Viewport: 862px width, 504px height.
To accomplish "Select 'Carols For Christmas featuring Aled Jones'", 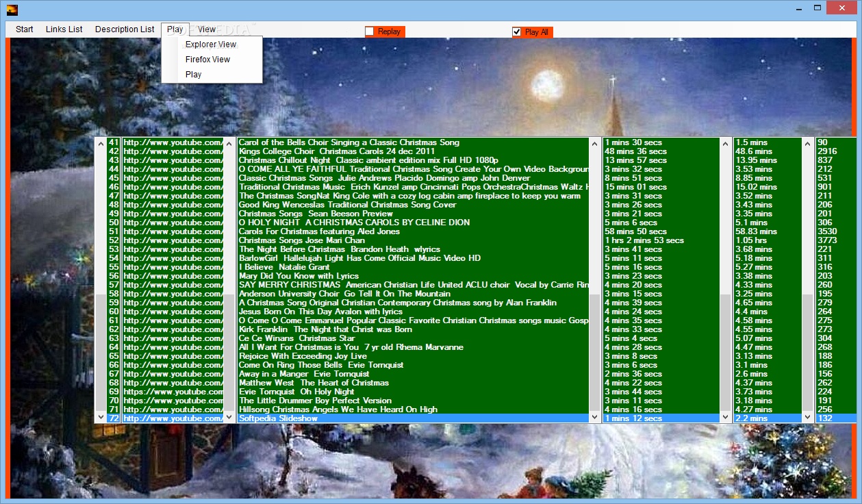I will (x=413, y=231).
